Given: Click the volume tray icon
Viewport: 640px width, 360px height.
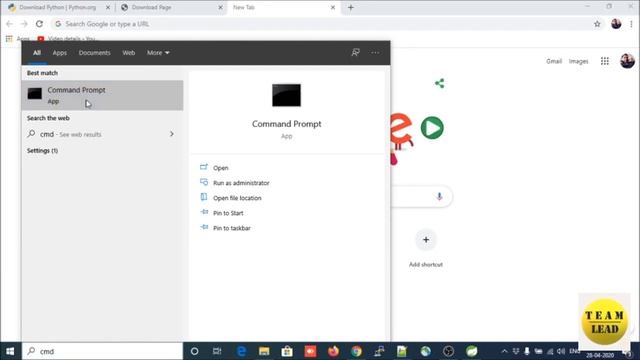Looking at the screenshot, I should tap(561, 351).
